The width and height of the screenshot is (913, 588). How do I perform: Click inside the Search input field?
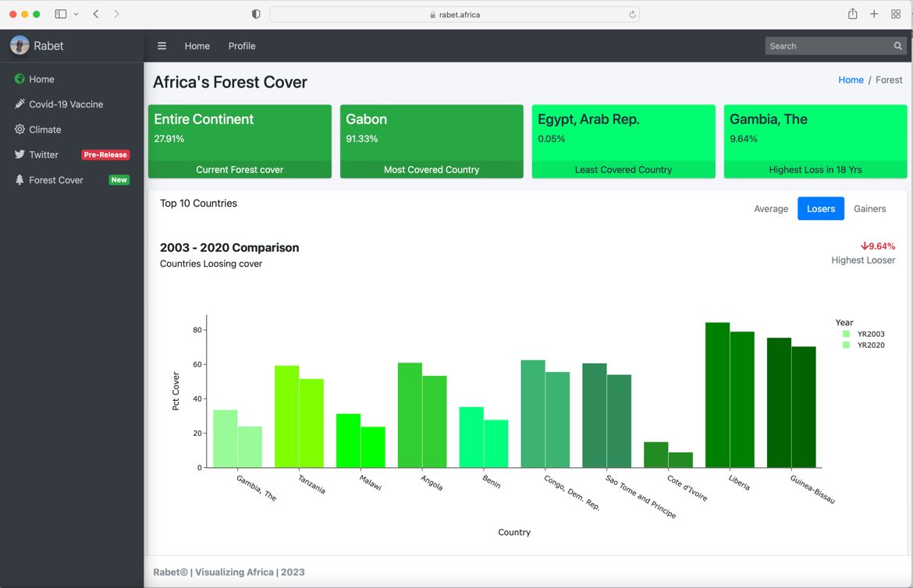tap(827, 46)
